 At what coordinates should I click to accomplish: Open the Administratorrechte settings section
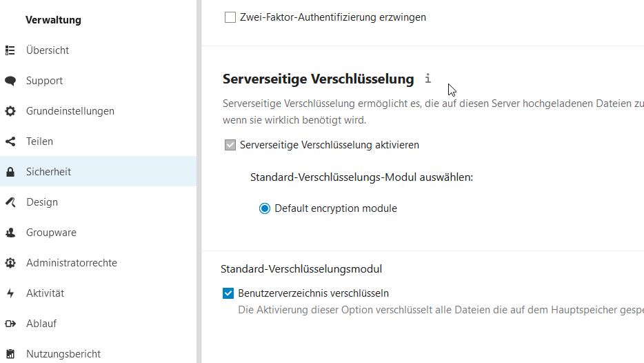click(x=72, y=263)
